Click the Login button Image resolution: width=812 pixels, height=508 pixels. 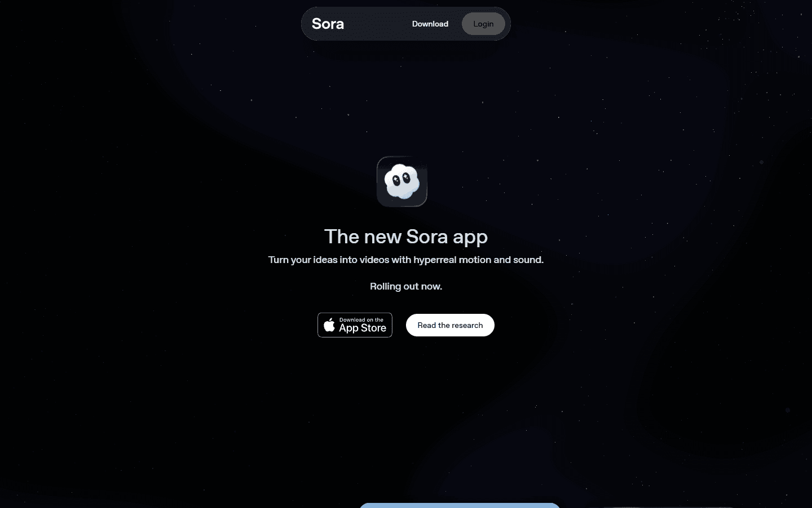pos(483,24)
